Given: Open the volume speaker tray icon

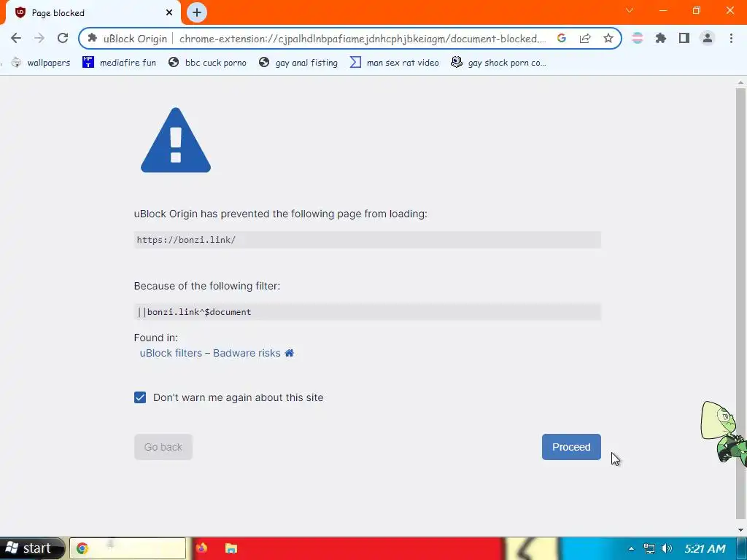Looking at the screenshot, I should tap(667, 548).
